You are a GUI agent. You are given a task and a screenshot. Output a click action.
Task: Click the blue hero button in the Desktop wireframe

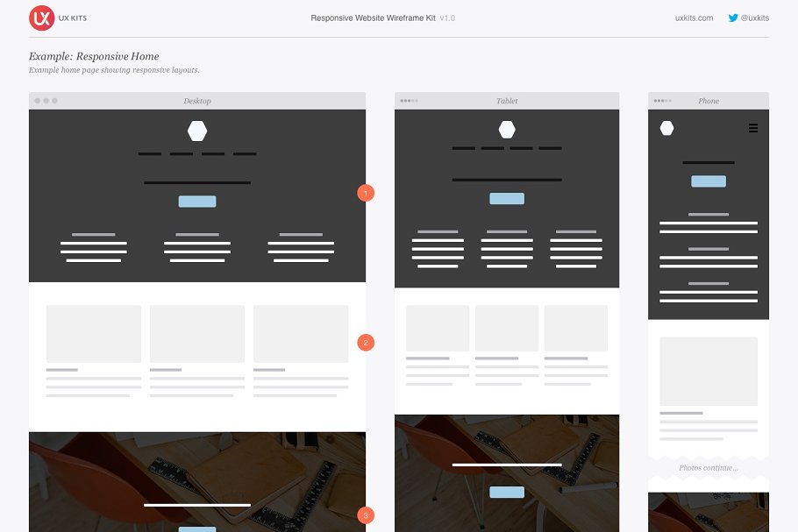[x=197, y=201]
